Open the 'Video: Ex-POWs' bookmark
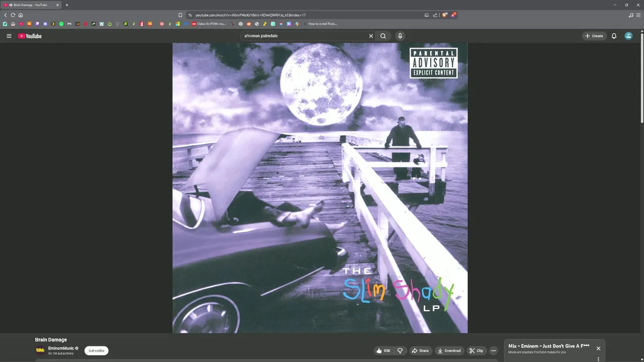Screen dimensions: 644x362 (x=208, y=24)
